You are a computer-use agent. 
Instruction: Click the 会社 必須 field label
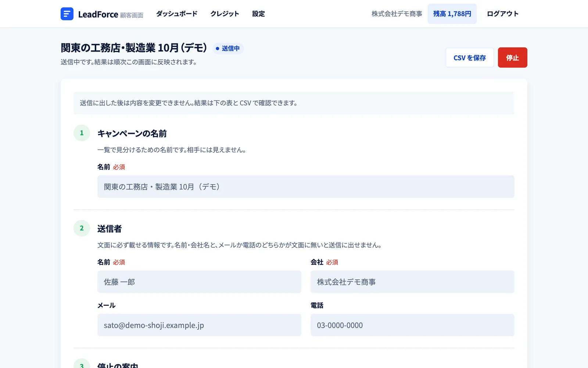click(x=324, y=262)
